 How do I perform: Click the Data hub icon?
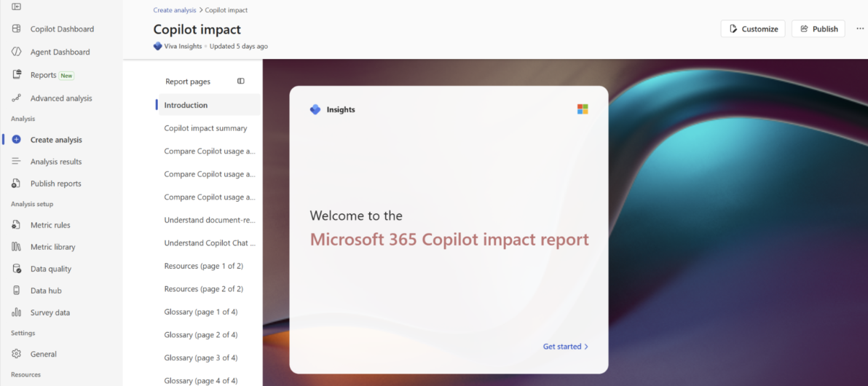click(17, 290)
